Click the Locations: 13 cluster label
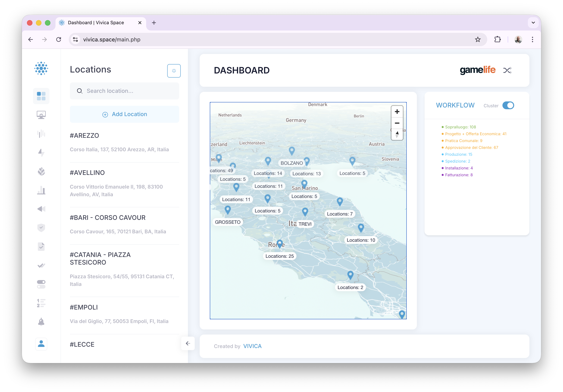563x392 pixels. coord(307,174)
